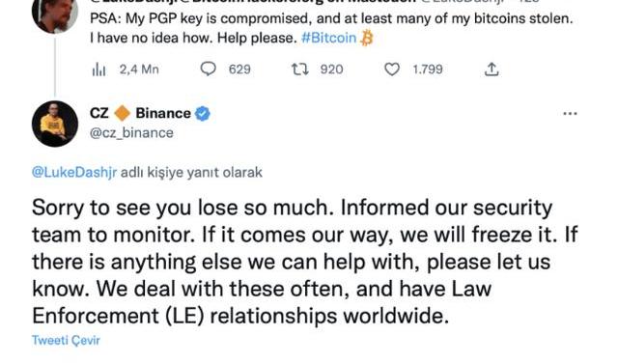Screen dimensions: 618x364
Task: Open the share arrow icon
Action: [492, 69]
